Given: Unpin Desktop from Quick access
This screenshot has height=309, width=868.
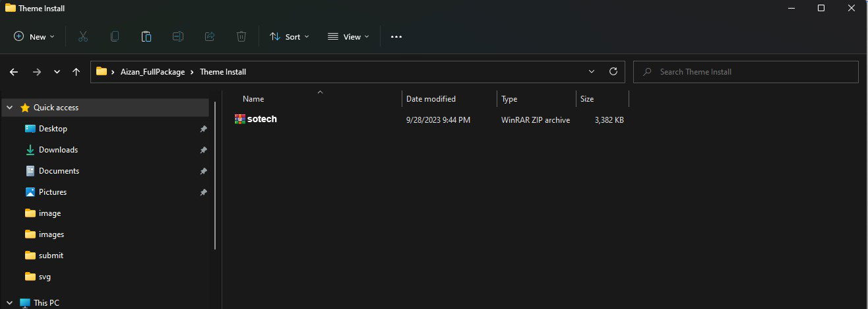Looking at the screenshot, I should coord(203,129).
